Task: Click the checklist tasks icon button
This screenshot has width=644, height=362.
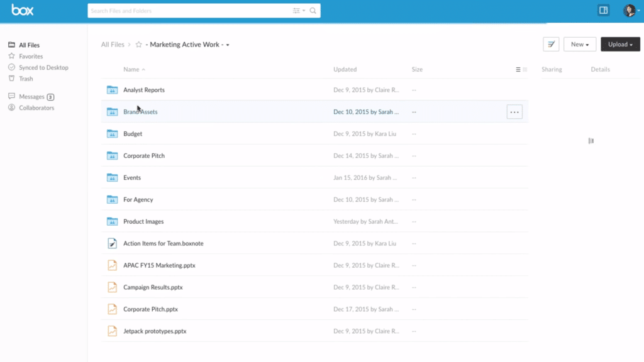Action: 551,45
